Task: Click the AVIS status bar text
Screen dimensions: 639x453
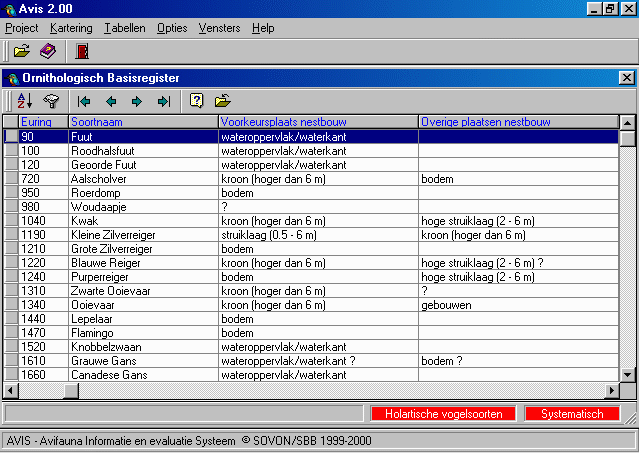Action: 189,441
